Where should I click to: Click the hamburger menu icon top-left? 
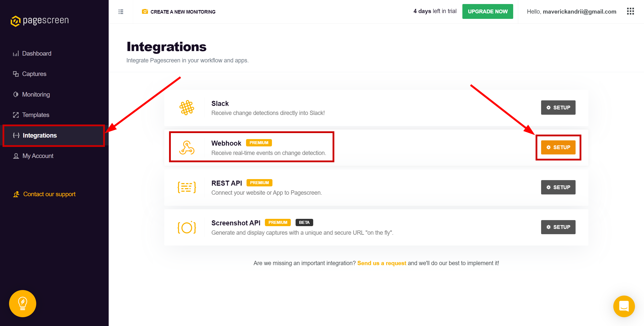pos(120,11)
